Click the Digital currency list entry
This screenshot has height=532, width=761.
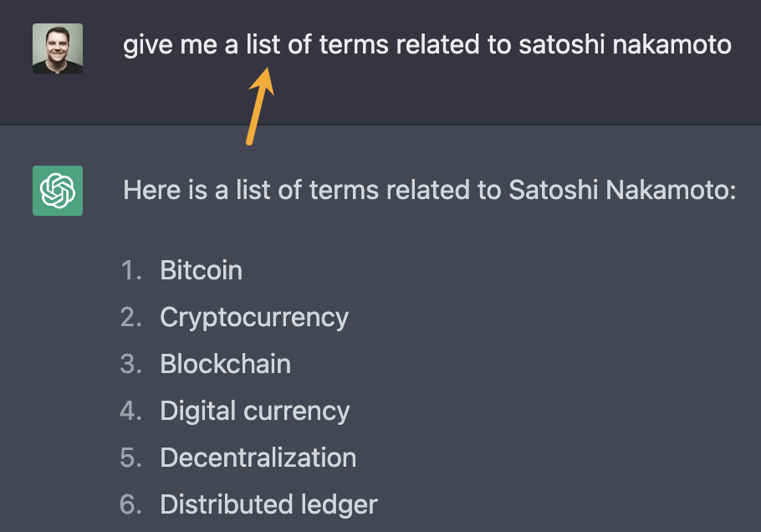tap(255, 412)
